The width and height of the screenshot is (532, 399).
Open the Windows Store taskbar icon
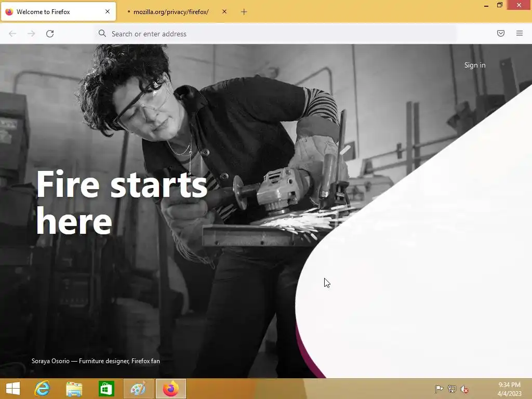[x=106, y=389]
